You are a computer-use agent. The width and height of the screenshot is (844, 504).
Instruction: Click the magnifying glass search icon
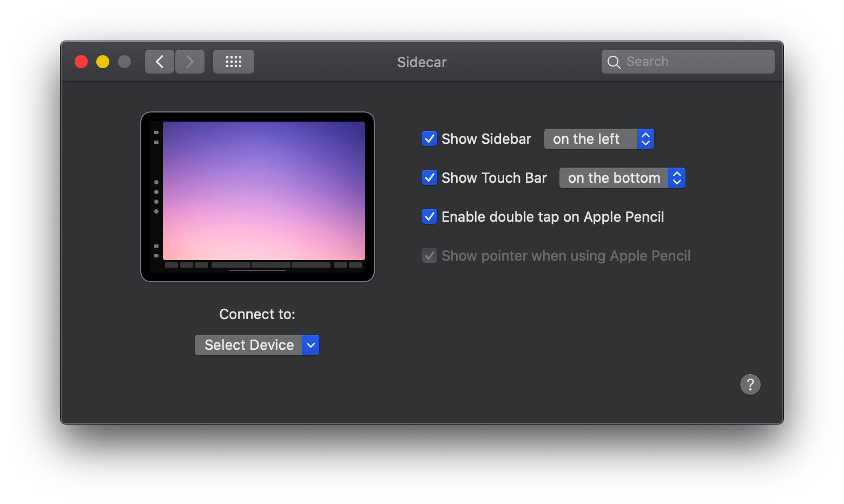[x=614, y=62]
